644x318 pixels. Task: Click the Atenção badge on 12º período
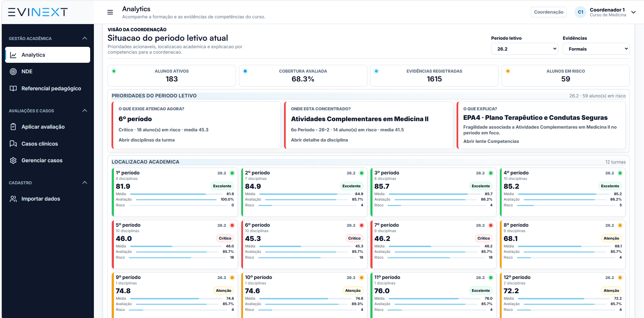click(x=611, y=291)
